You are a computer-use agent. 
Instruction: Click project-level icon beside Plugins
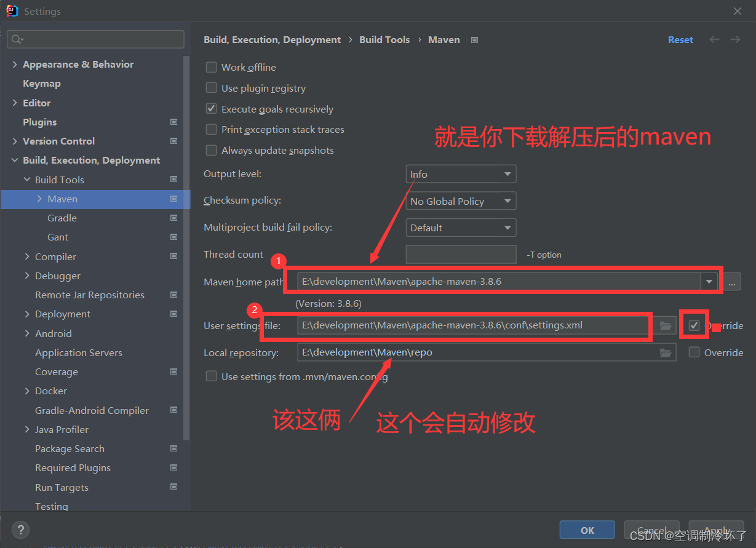(173, 122)
